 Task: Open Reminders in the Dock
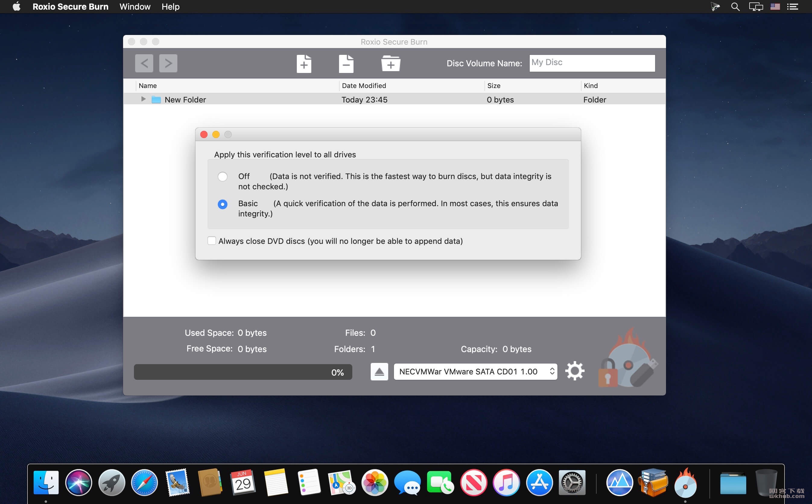[309, 483]
